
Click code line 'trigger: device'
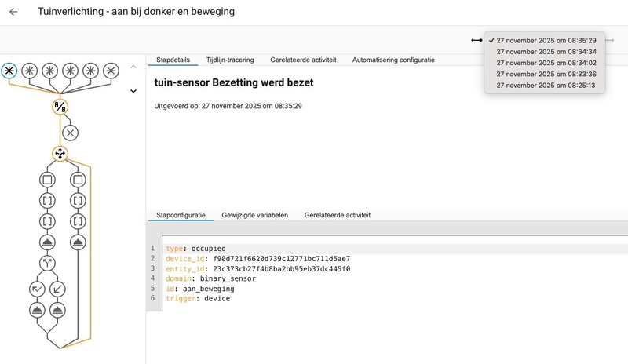198,298
